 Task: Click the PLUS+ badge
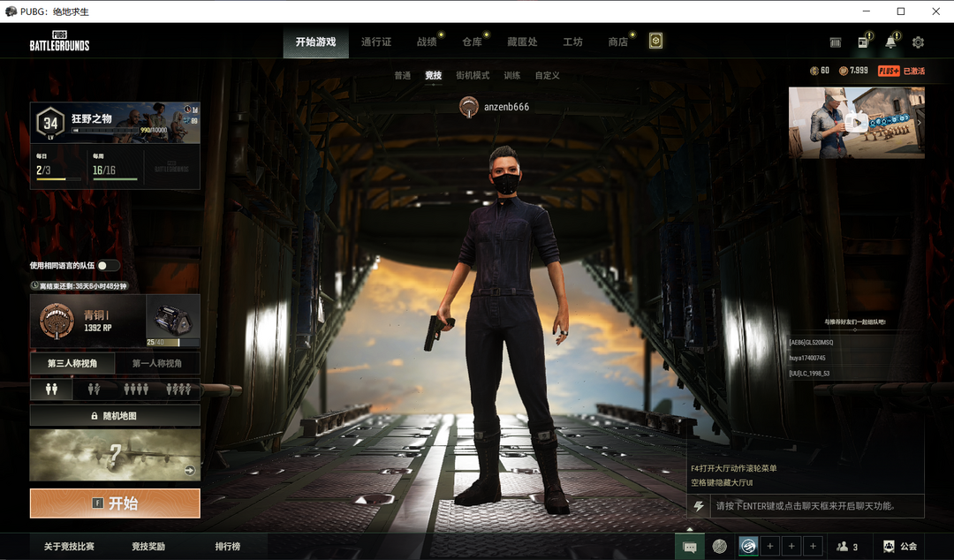[889, 72]
